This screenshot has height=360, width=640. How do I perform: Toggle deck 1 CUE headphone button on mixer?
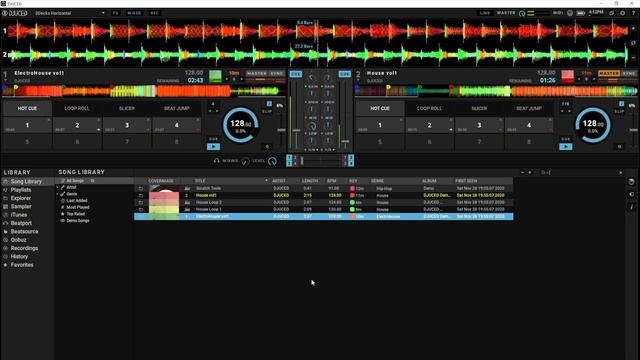click(x=296, y=74)
